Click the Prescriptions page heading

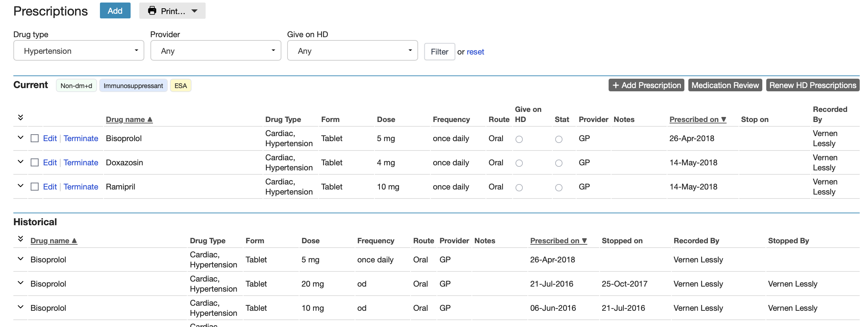[51, 11]
